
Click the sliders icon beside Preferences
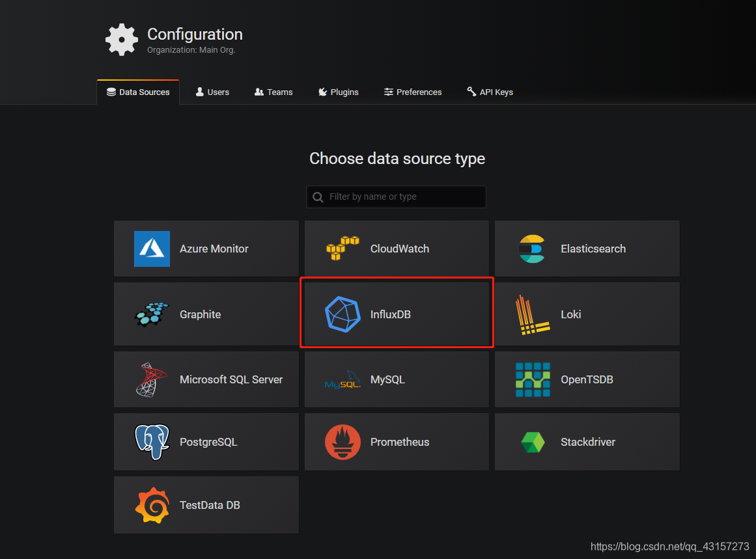click(x=389, y=92)
